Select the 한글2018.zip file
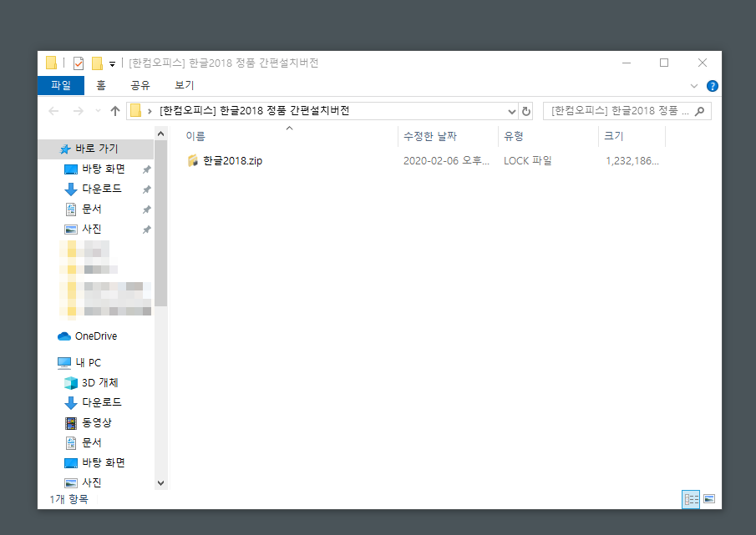 coord(232,161)
